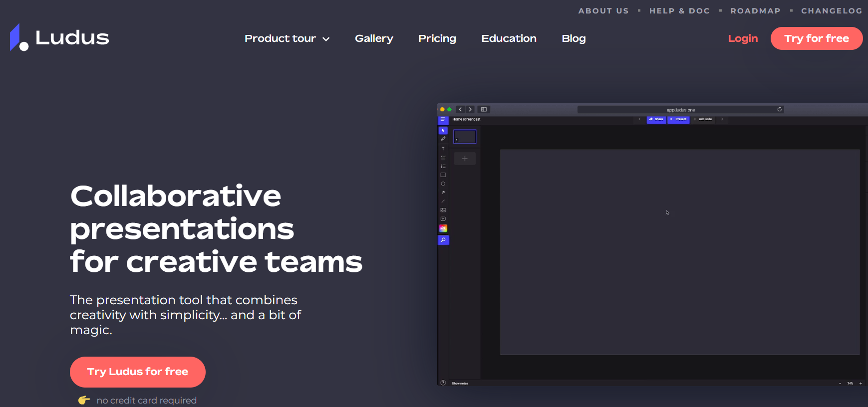Click the Share button in preview
This screenshot has height=407, width=868.
click(656, 119)
